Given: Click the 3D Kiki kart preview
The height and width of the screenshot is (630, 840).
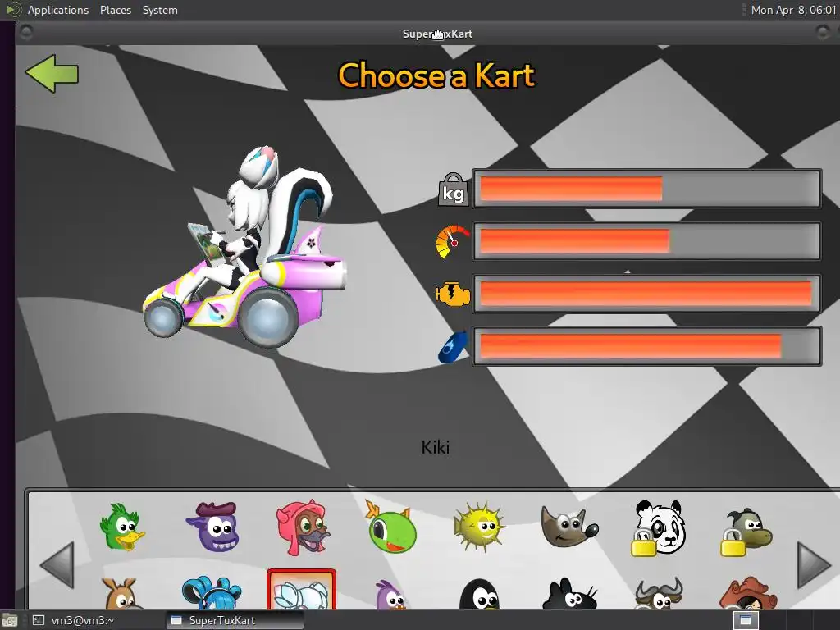Looking at the screenshot, I should point(244,248).
